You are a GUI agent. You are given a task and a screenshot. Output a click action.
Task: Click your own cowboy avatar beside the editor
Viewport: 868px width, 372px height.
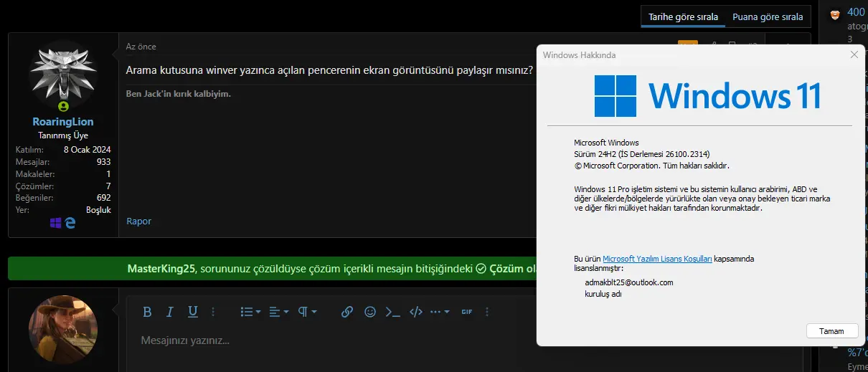[63, 329]
